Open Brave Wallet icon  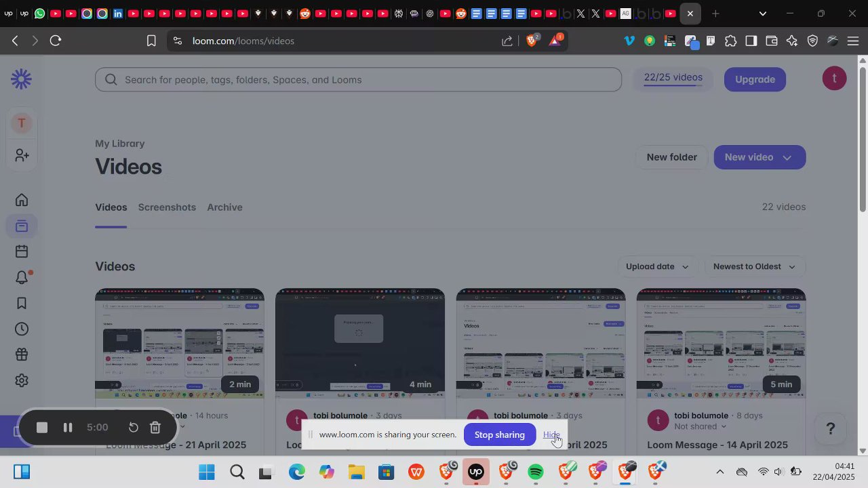[771, 41]
